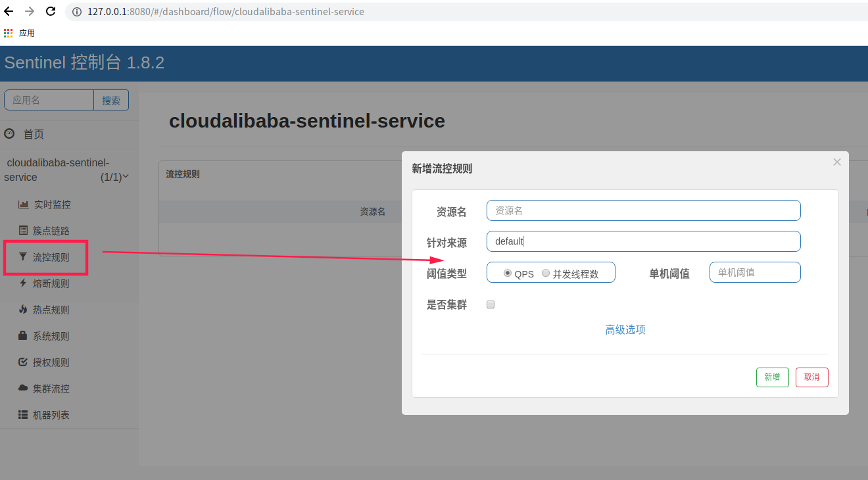Click the 资源名 table column header
This screenshot has height=480, width=868.
pyautogui.click(x=372, y=212)
